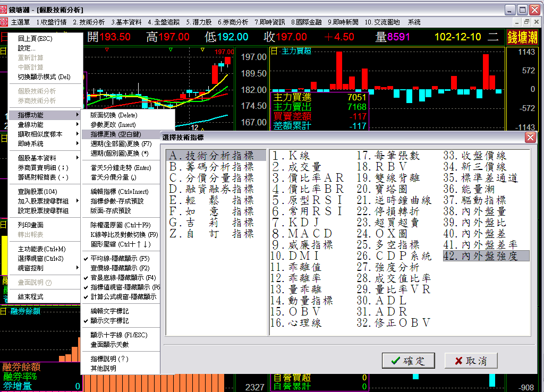Viewport: 544px width, 392px height.
Task: Click the 錢塘潮 logo at top right
Action: point(522,37)
